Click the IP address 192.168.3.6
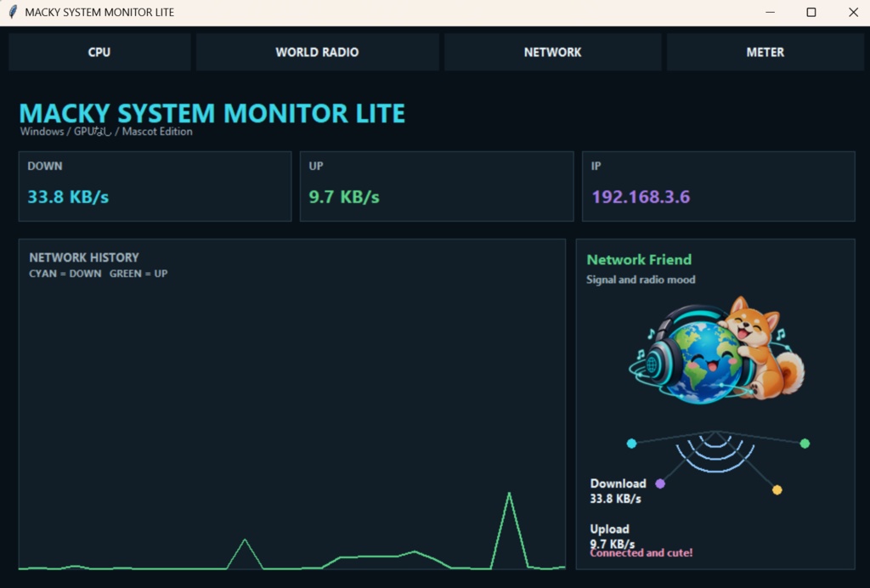The width and height of the screenshot is (870, 588). (641, 197)
